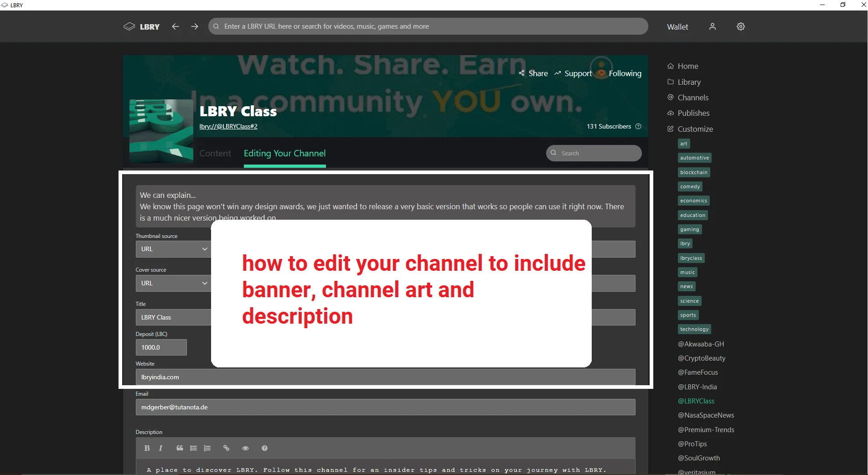Switch to the Content tab
The height and width of the screenshot is (475, 868).
pyautogui.click(x=215, y=153)
